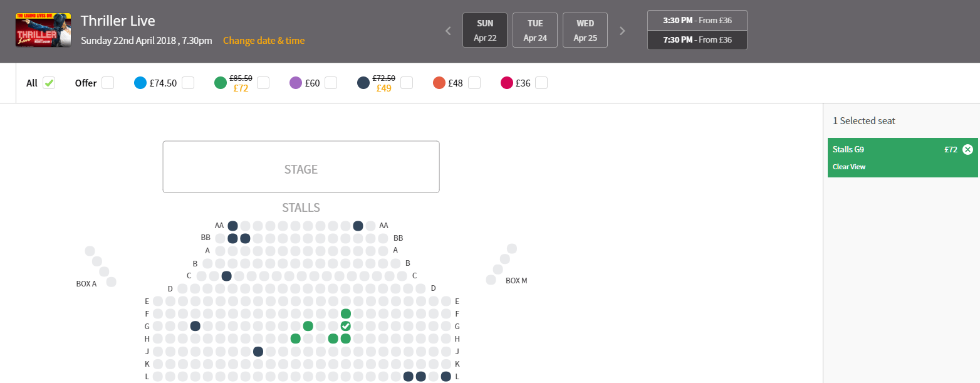Click the green £72 price swatch dot
The image size is (980, 383).
point(219,82)
